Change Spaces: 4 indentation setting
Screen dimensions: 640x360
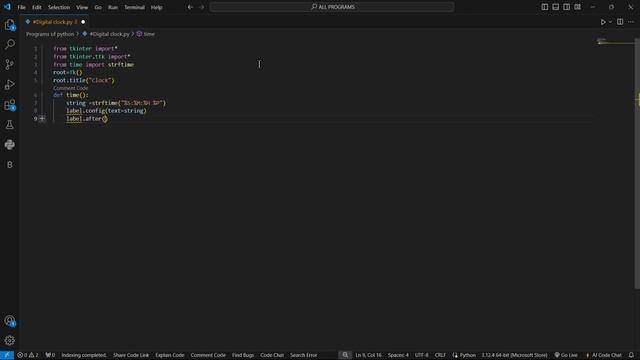coord(398,355)
